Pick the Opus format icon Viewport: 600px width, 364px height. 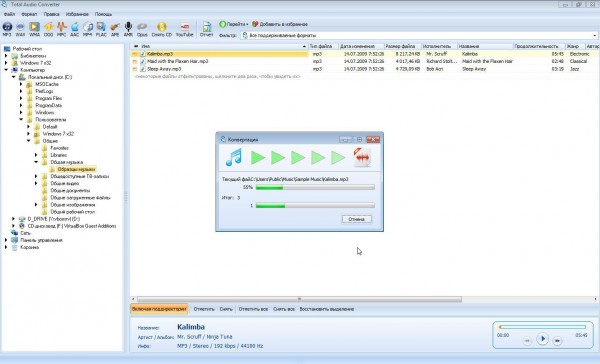142,27
